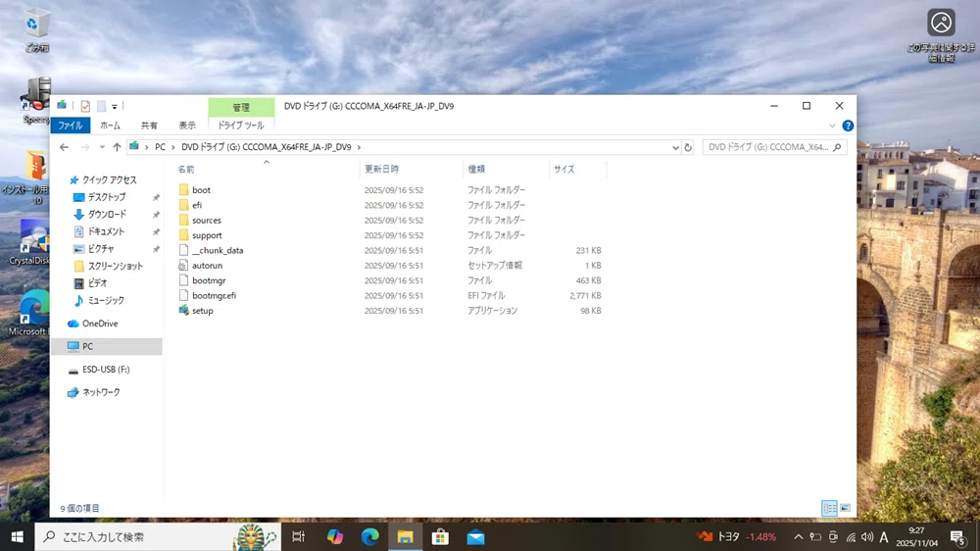Switch to details view layout
Image resolution: width=980 pixels, height=551 pixels.
pyautogui.click(x=829, y=508)
